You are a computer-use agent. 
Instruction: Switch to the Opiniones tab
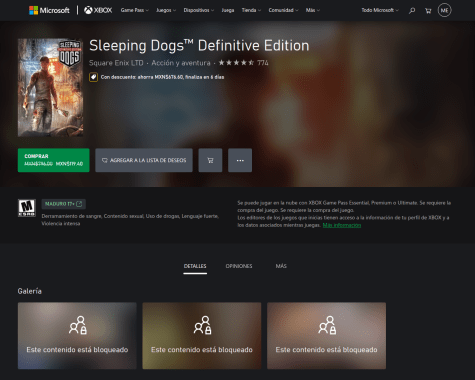point(239,266)
